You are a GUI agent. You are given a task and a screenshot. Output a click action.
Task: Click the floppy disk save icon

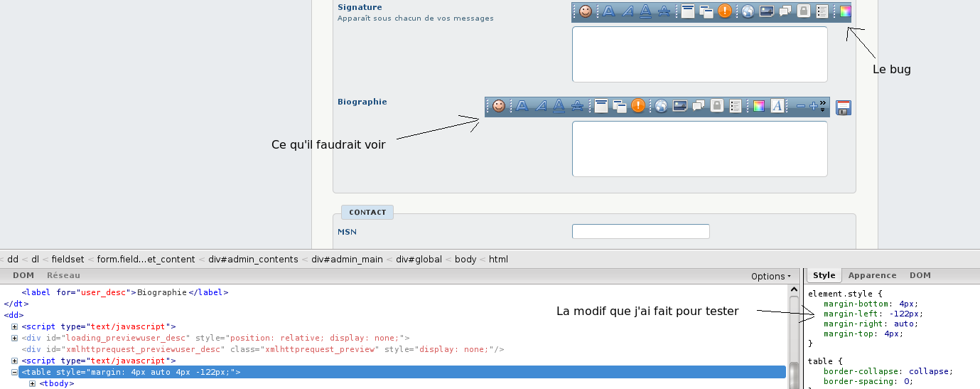(x=844, y=107)
